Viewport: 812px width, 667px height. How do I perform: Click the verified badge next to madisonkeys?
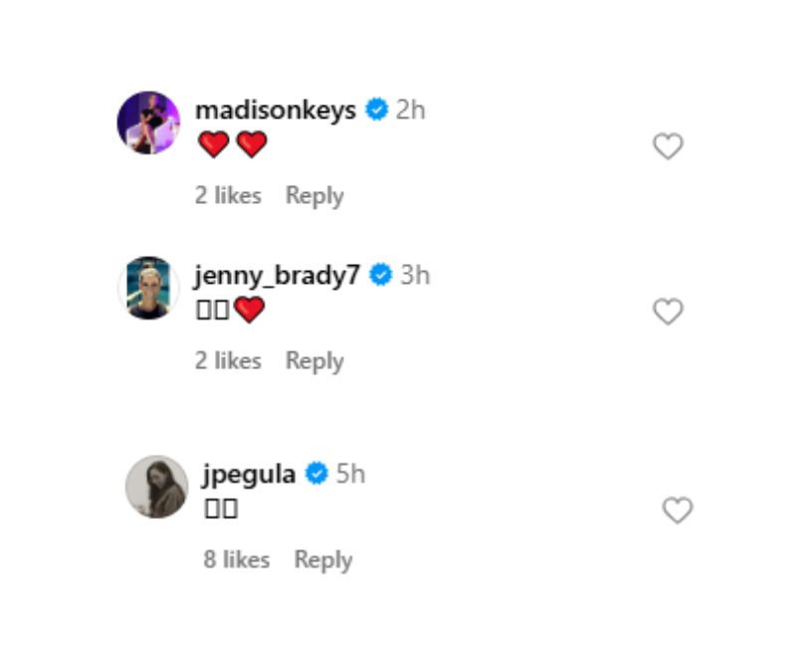(x=375, y=111)
